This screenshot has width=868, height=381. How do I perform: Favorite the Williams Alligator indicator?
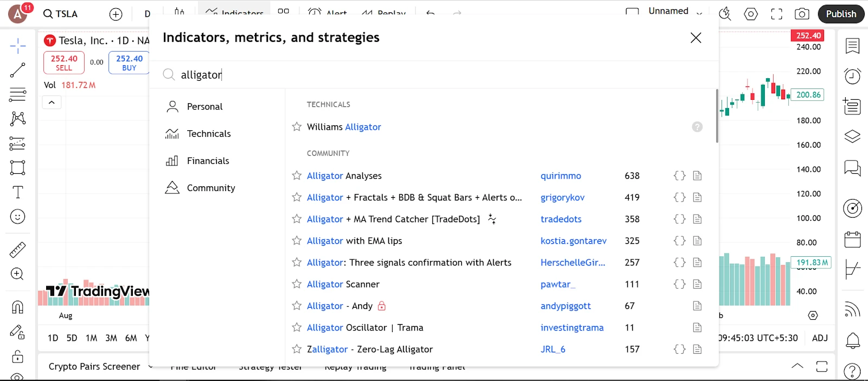297,127
